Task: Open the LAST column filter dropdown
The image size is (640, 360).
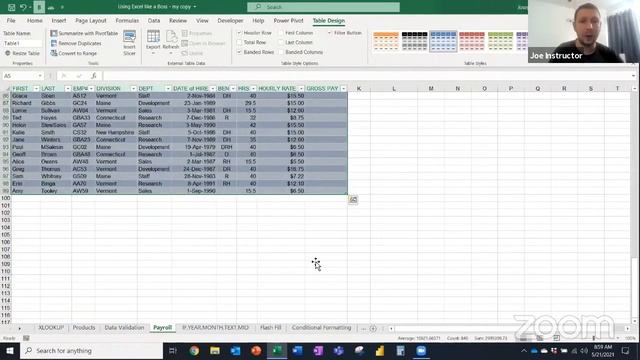Action: (x=67, y=89)
